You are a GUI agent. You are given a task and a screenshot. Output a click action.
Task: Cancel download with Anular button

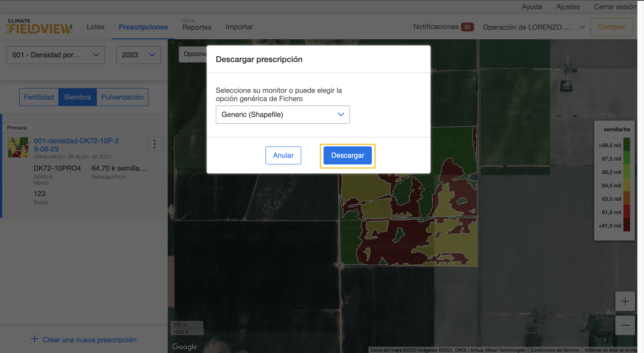click(x=283, y=155)
